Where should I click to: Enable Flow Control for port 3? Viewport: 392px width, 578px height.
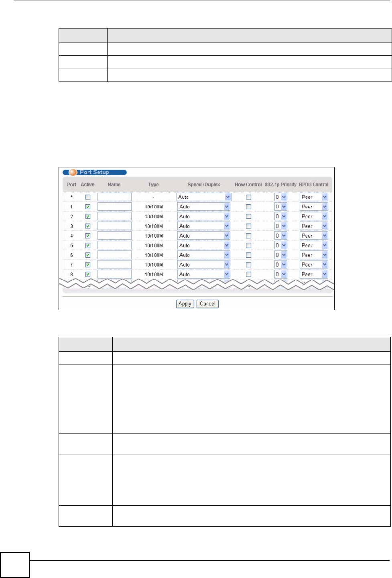[x=248, y=226]
